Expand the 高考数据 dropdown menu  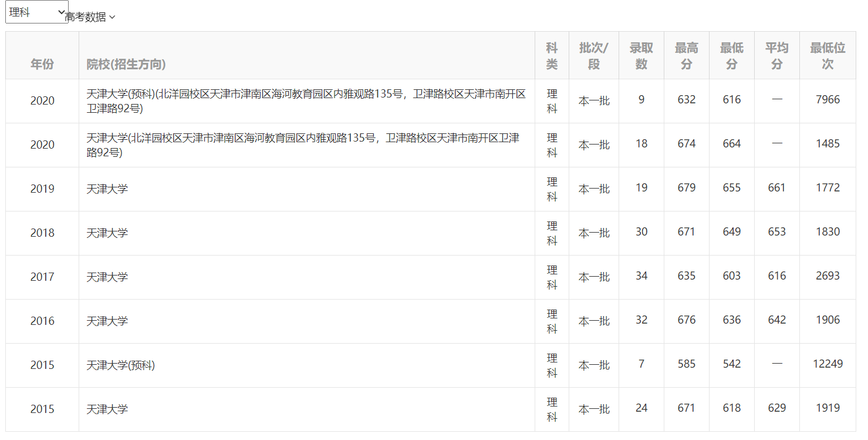[90, 17]
